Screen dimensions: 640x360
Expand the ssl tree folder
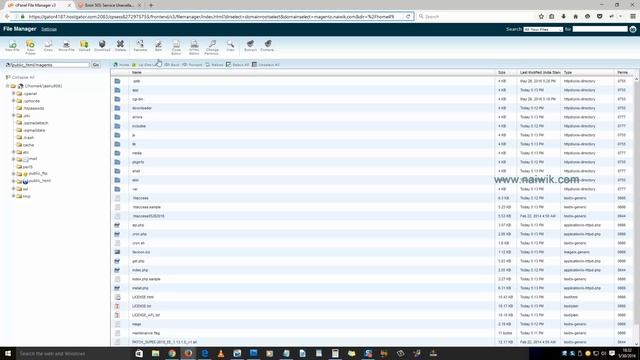pos(13,189)
